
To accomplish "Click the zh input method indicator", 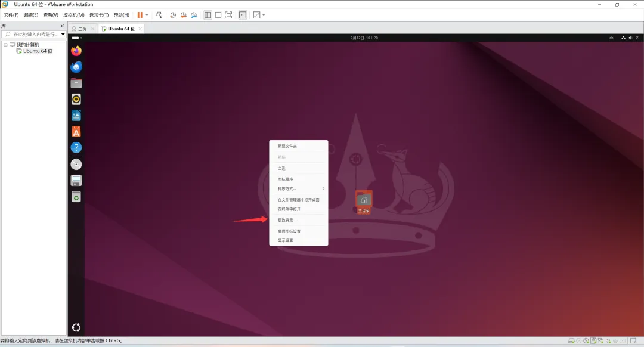I will click(x=611, y=38).
